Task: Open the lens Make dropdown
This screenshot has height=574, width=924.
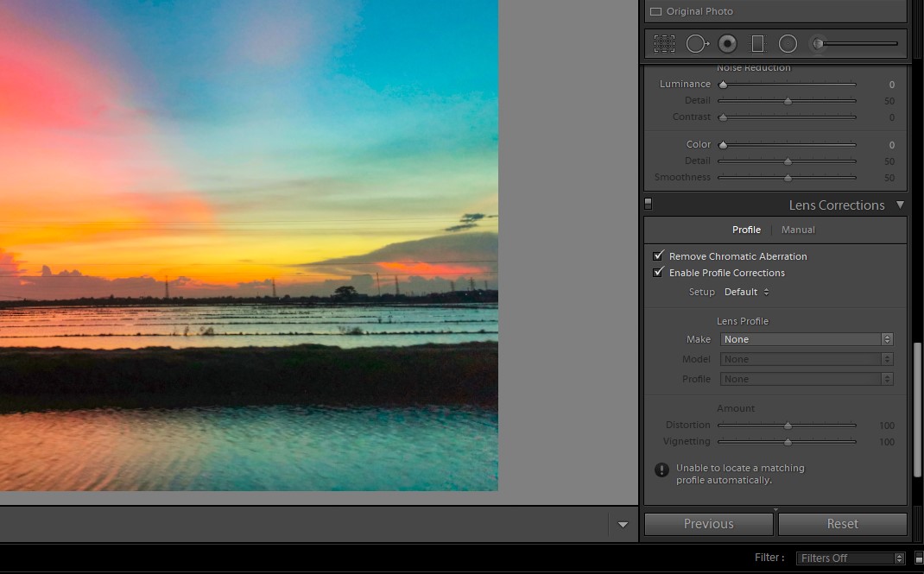Action: (x=806, y=339)
